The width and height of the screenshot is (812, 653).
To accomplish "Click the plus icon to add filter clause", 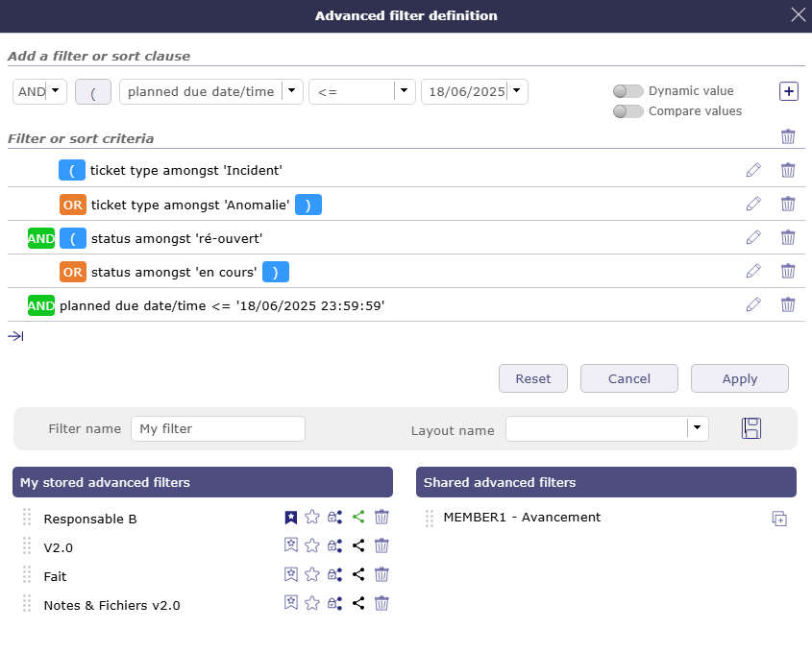I will pos(788,91).
